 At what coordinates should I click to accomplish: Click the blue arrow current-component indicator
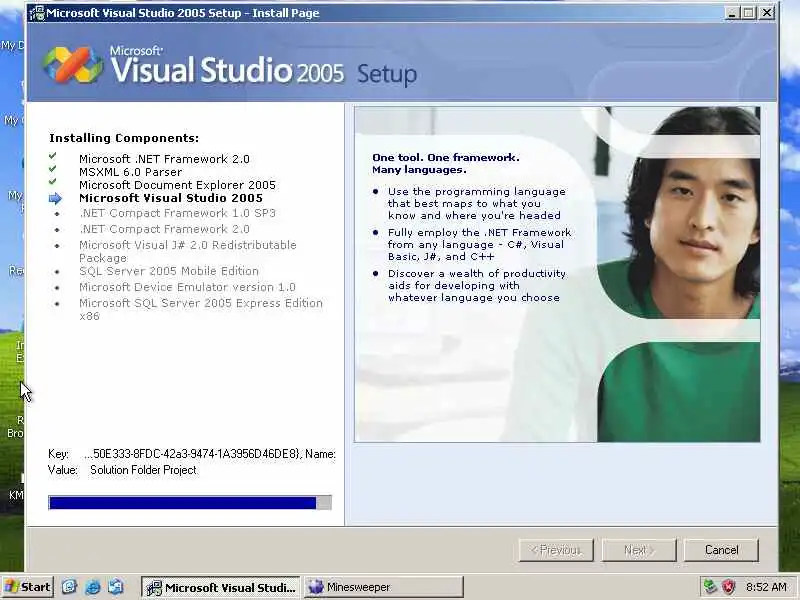(x=55, y=198)
